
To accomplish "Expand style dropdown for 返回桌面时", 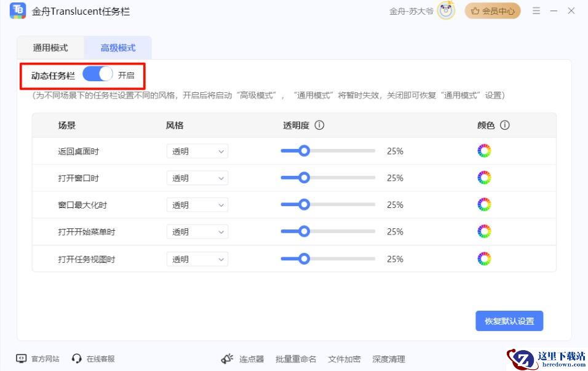I will pyautogui.click(x=197, y=151).
